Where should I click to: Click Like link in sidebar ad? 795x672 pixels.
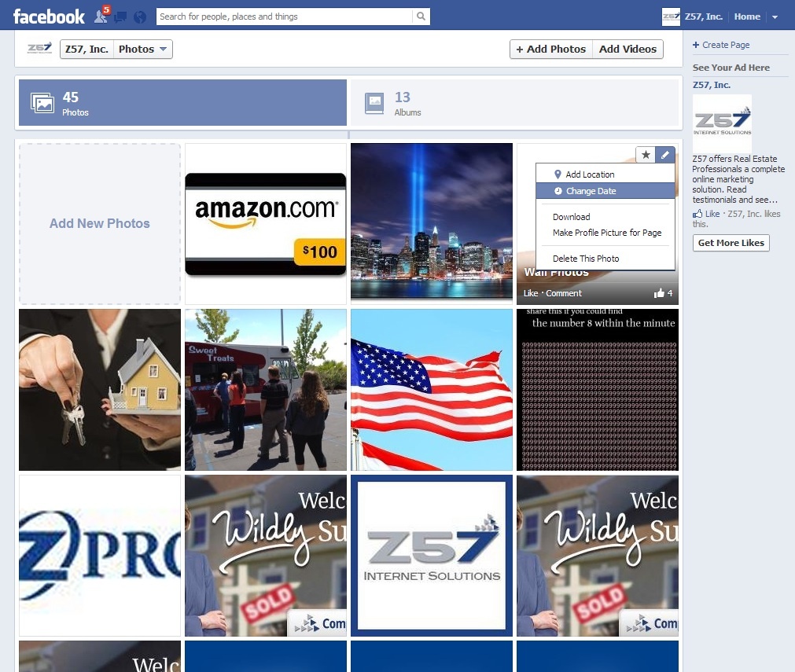pos(712,214)
